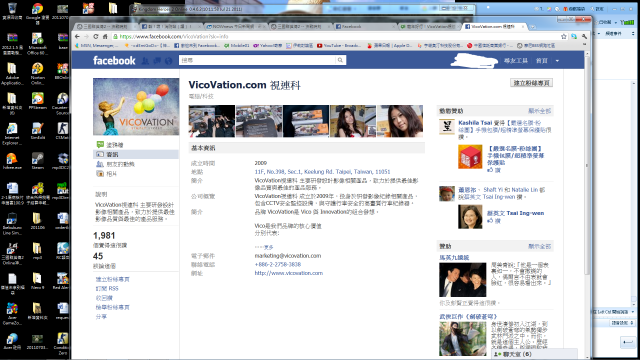Open Steam desktop shortcut
The width and height of the screenshot is (640, 360).
pyautogui.click(x=37, y=161)
